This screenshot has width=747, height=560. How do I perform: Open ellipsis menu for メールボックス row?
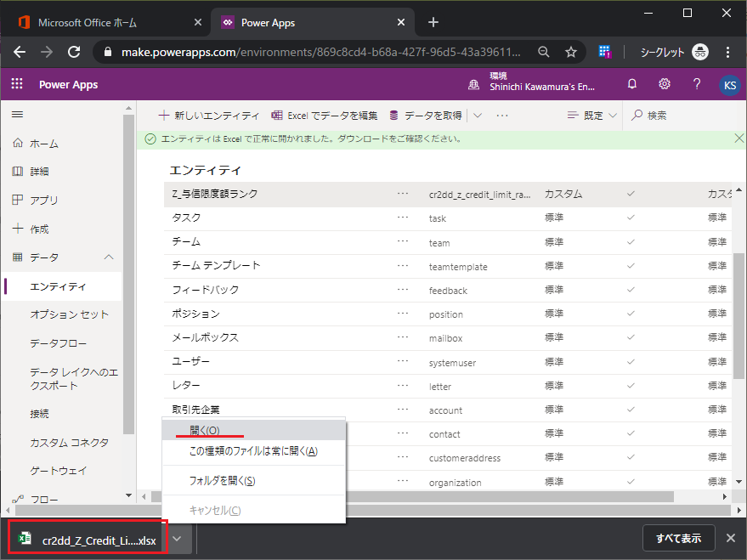(x=403, y=337)
